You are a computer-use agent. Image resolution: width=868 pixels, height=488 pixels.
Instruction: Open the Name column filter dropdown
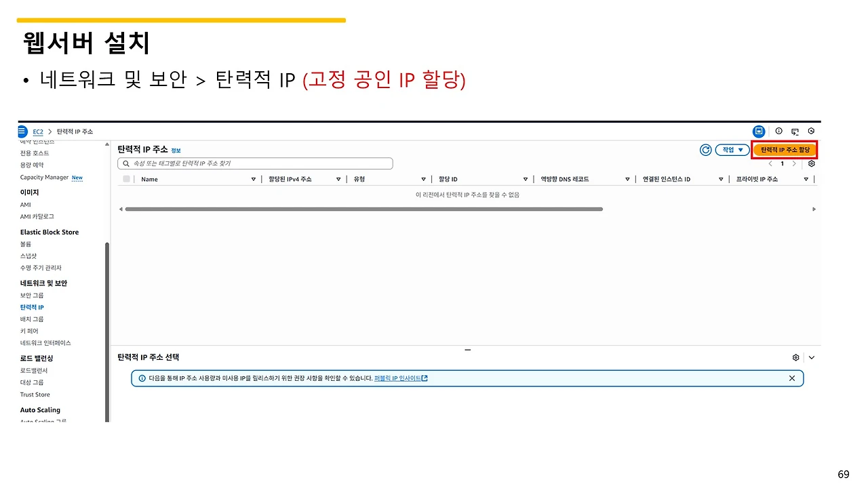(x=253, y=178)
